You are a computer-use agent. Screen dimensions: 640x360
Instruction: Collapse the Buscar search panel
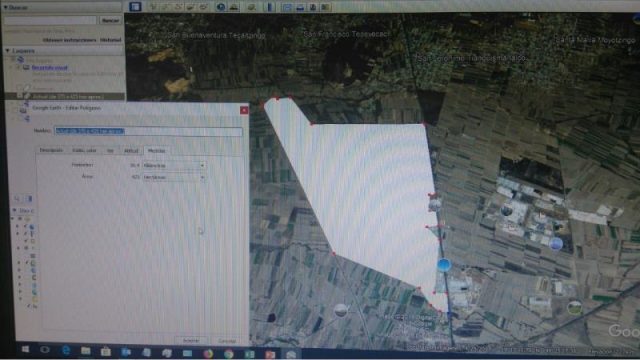(5, 7)
